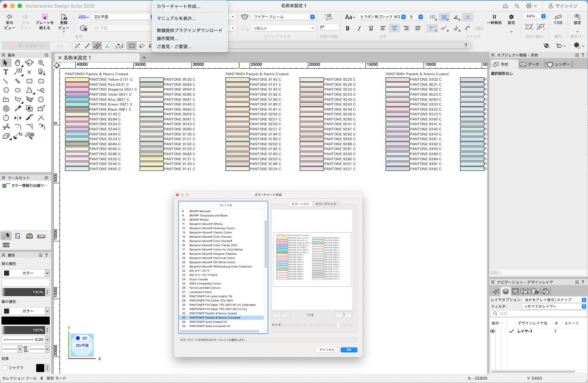Choose カラーチャート作成... menu item

coord(178,6)
